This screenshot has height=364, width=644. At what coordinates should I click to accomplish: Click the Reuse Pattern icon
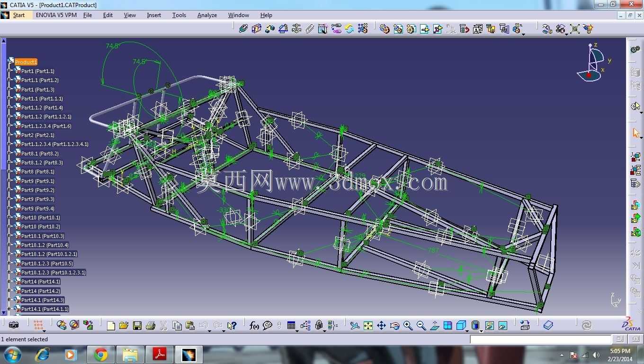coord(363,29)
